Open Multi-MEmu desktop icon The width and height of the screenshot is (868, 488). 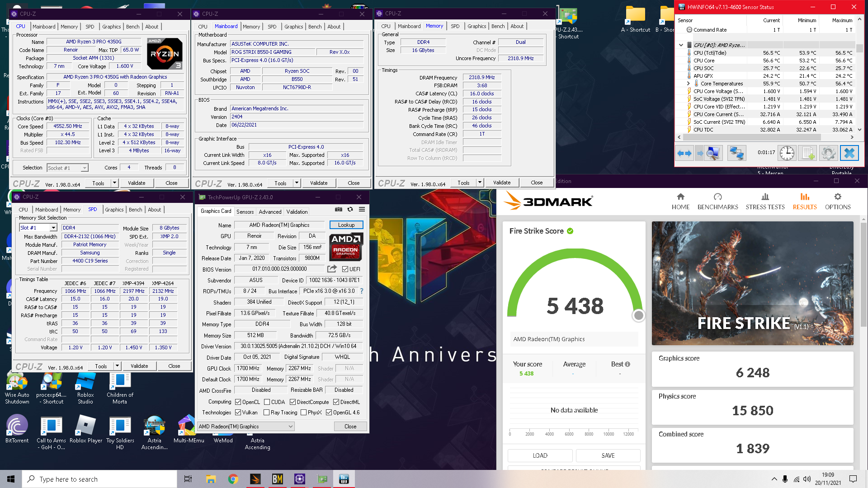tap(189, 430)
